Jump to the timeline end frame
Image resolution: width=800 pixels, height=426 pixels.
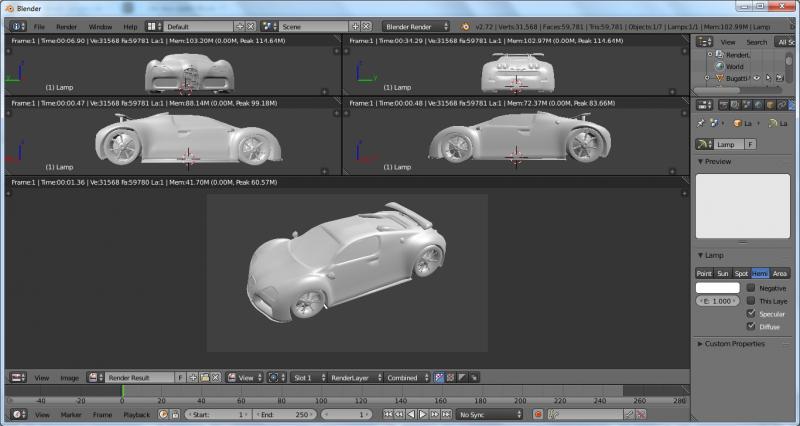point(446,414)
